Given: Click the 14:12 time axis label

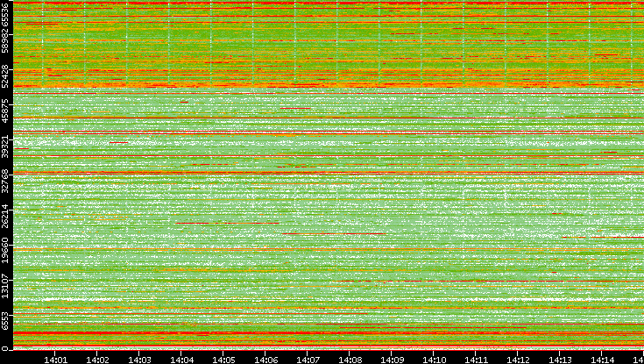Looking at the screenshot, I should coord(518,360).
